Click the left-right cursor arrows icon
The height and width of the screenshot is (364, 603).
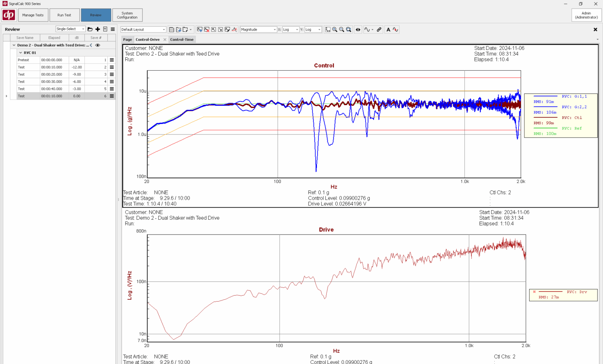358,29
